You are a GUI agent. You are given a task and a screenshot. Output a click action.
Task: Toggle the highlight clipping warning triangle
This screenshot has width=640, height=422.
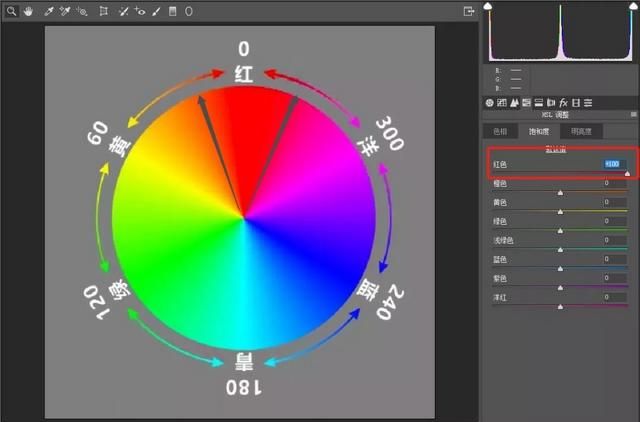pyautogui.click(x=634, y=6)
